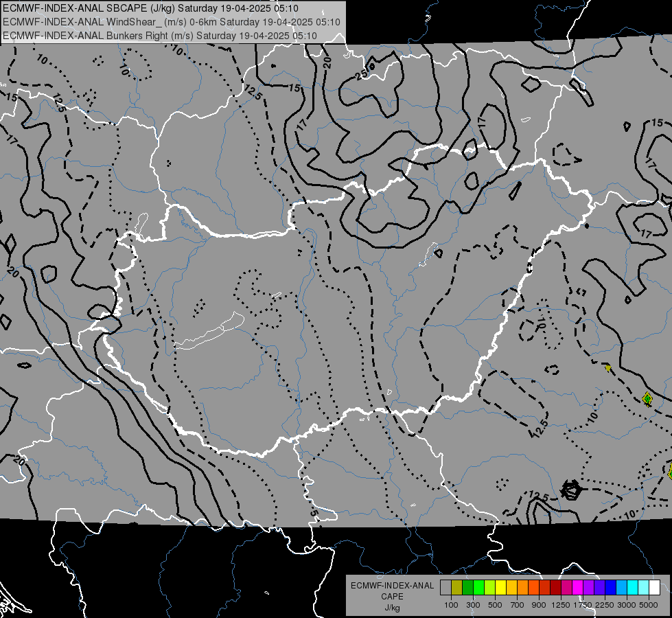Click the 500 legend value
This screenshot has width=672, height=618.
[495, 605]
